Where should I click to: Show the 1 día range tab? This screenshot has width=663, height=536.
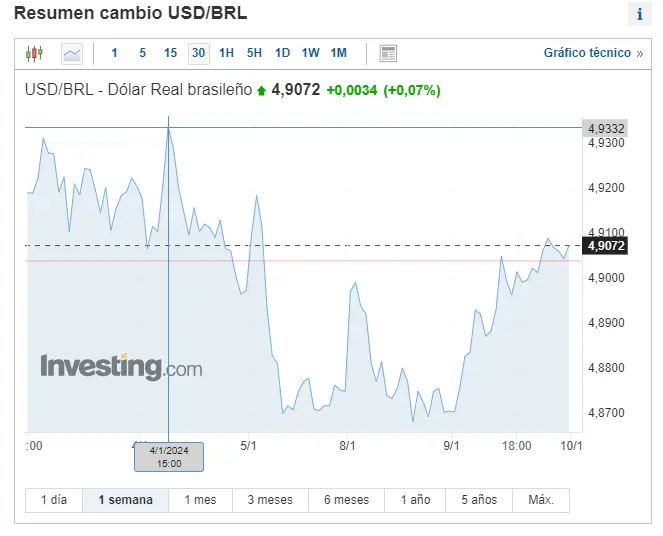point(54,500)
